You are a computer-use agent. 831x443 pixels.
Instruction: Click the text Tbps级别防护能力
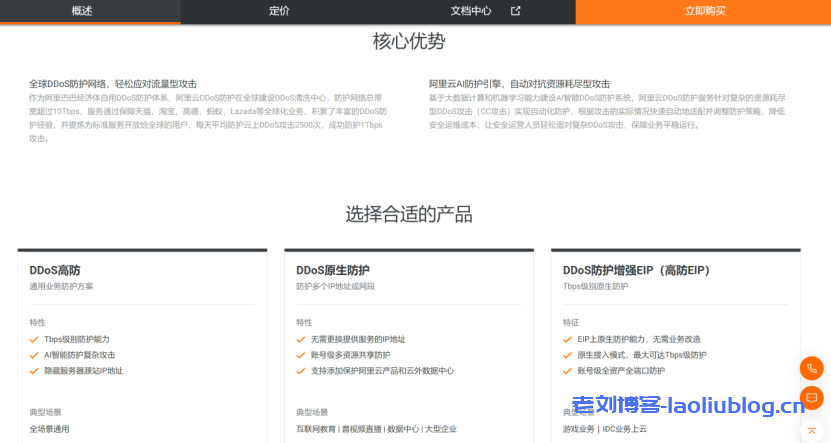[77, 339]
